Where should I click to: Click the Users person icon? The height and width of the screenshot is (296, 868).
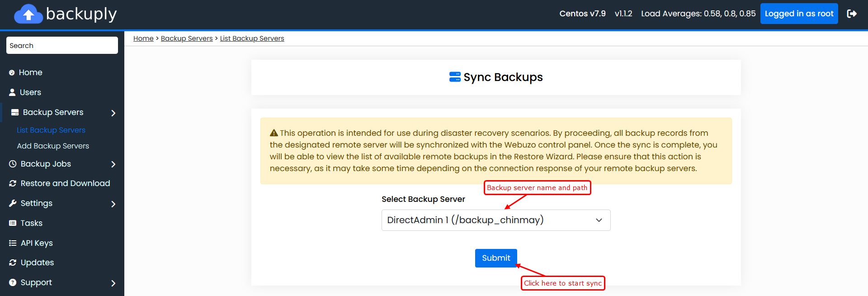pyautogui.click(x=12, y=92)
